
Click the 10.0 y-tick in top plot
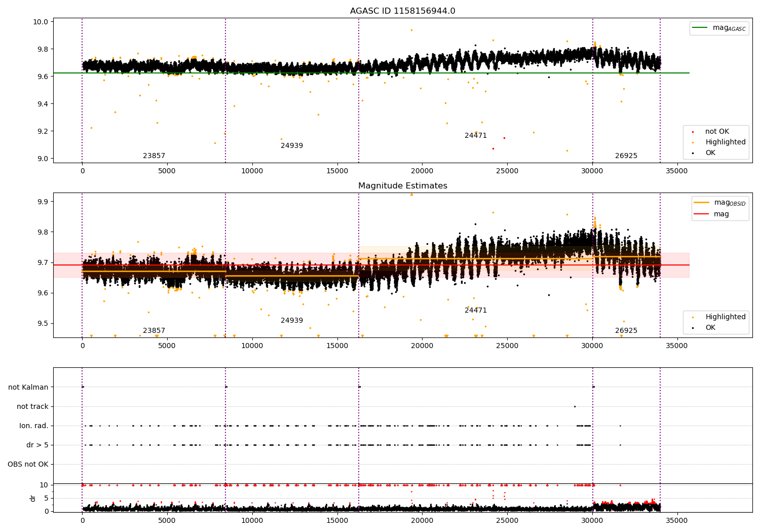(41, 22)
